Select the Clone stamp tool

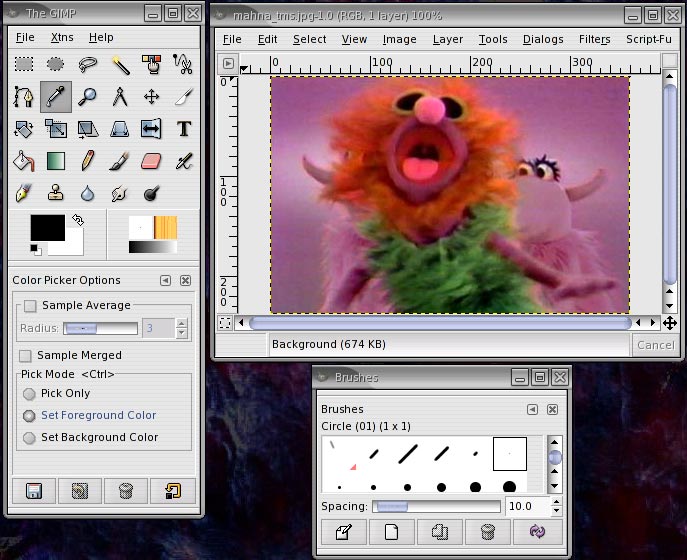click(x=56, y=193)
